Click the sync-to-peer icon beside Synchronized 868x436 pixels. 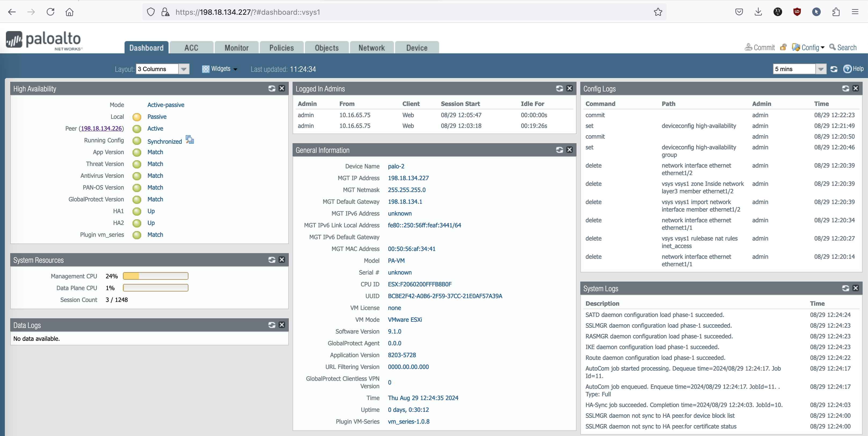coord(190,140)
